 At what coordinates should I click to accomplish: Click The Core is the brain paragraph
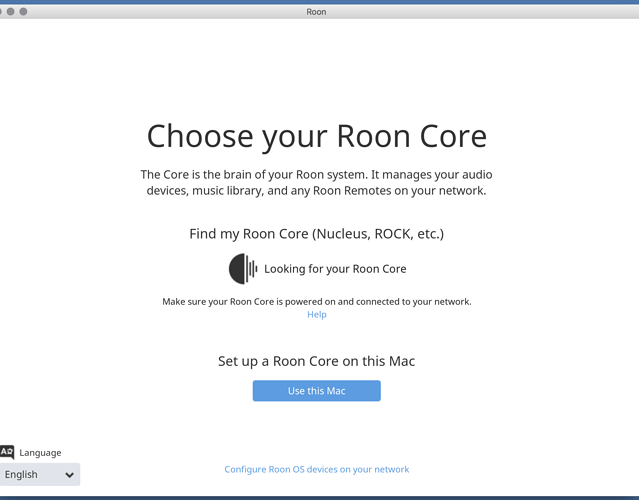coord(317,183)
